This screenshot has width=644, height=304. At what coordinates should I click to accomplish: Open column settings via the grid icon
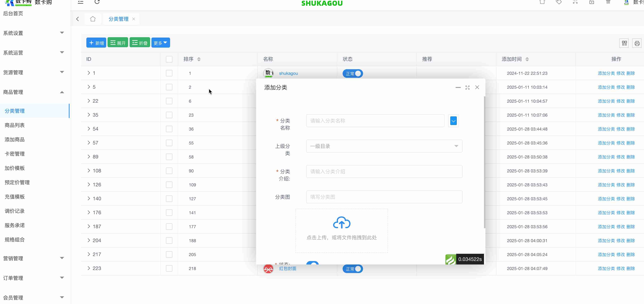coord(624,43)
